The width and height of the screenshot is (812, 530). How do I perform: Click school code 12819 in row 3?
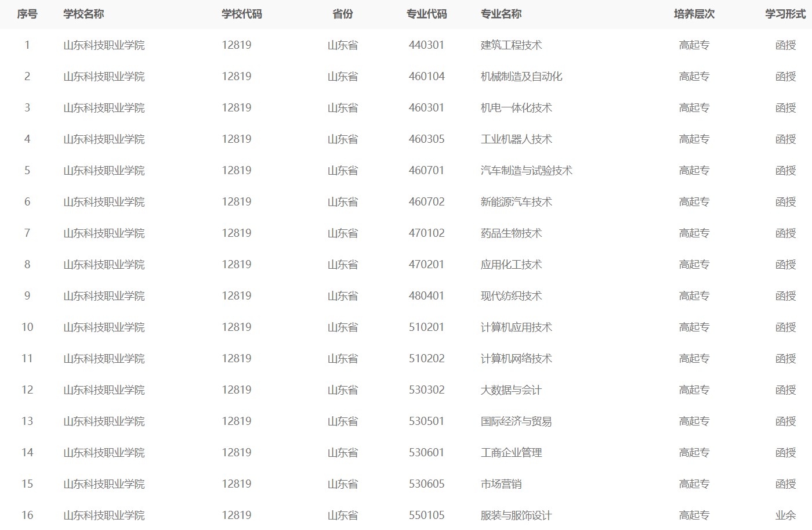tap(237, 108)
